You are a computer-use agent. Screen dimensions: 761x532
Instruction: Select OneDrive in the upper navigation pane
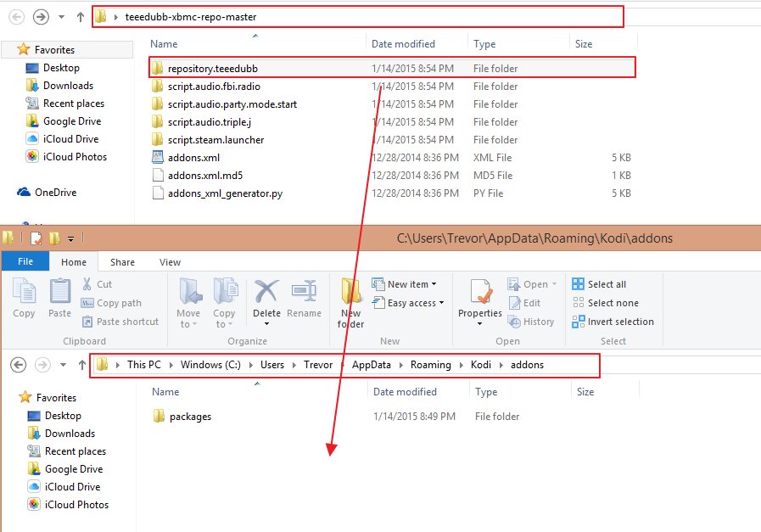(47, 193)
